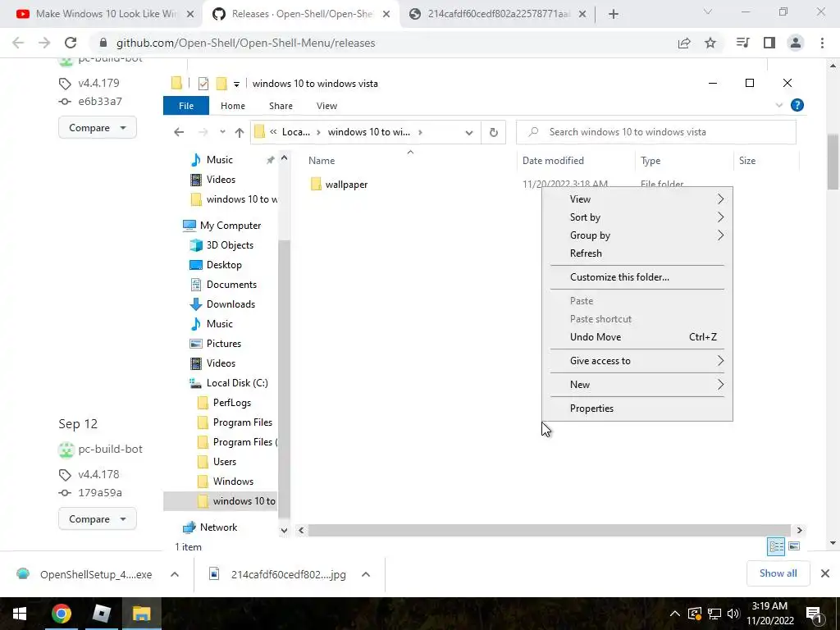This screenshot has height=630, width=840.
Task: Open Roblox Studio taskbar icon
Action: [101, 614]
